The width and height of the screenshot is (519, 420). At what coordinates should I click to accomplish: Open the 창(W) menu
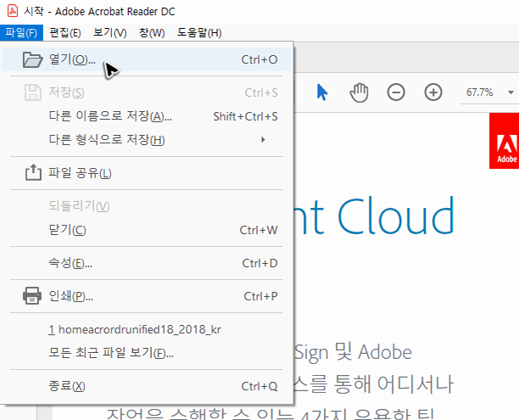152,32
